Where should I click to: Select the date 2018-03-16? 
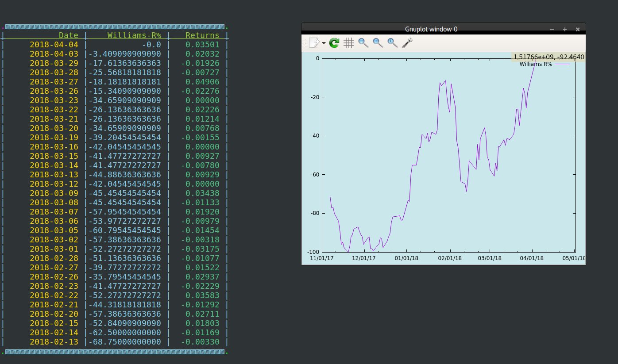[54, 147]
